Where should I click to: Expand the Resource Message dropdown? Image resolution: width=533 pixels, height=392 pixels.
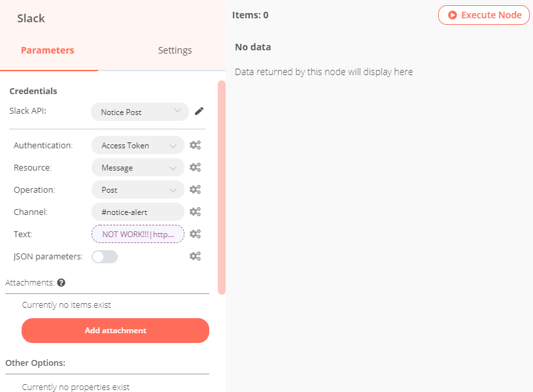(x=138, y=168)
